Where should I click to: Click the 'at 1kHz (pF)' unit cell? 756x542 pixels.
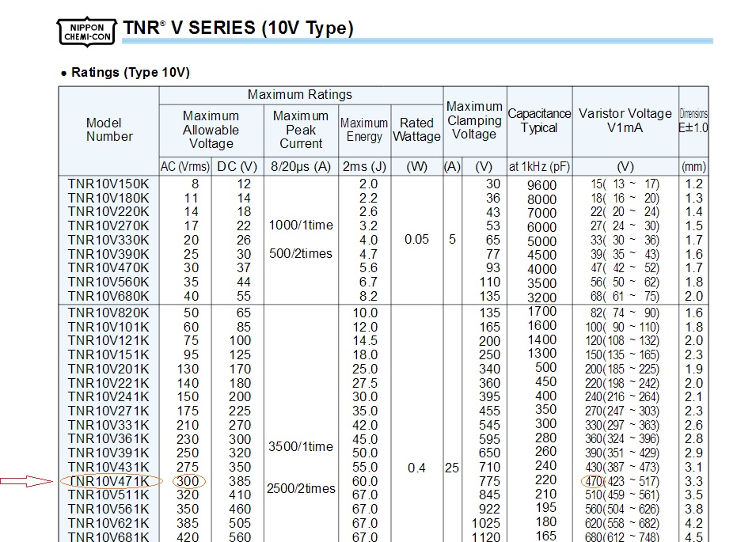click(540, 167)
